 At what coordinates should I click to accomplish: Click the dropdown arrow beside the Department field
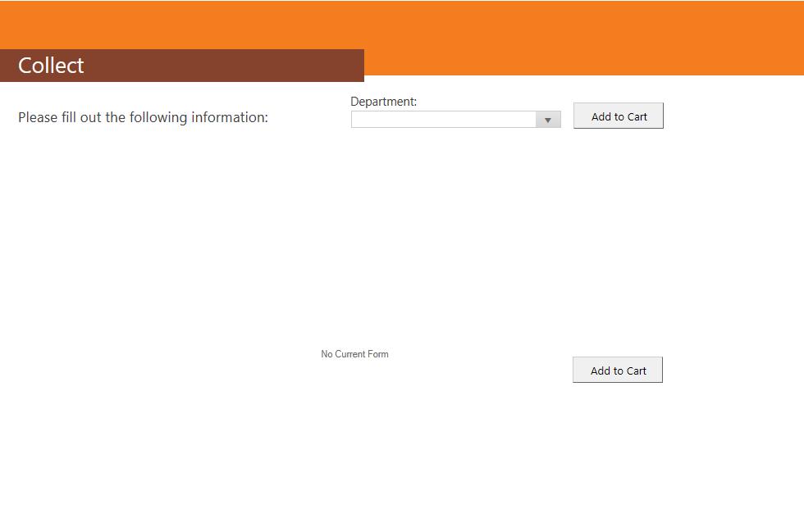click(548, 119)
